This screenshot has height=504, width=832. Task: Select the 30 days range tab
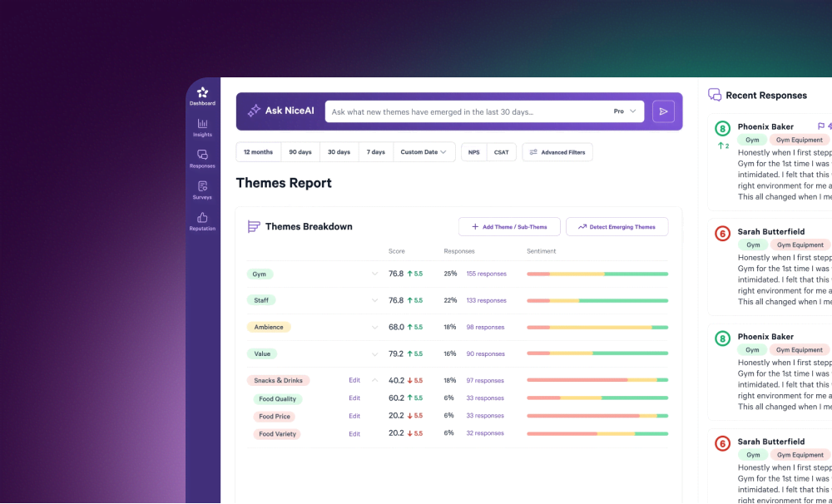[339, 151]
